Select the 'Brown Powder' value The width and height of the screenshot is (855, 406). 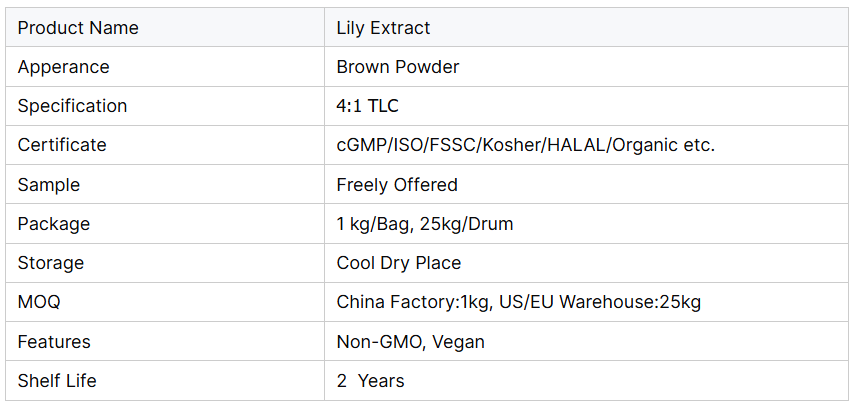pos(398,67)
